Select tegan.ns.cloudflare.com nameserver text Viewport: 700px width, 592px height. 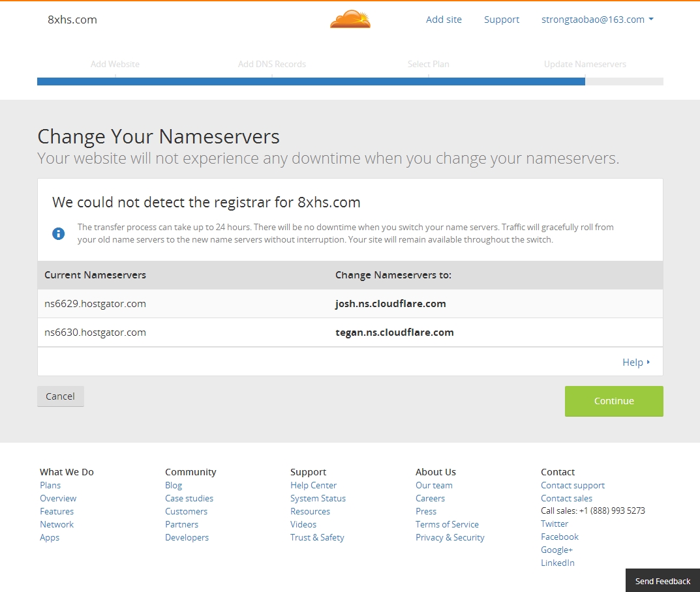point(395,333)
